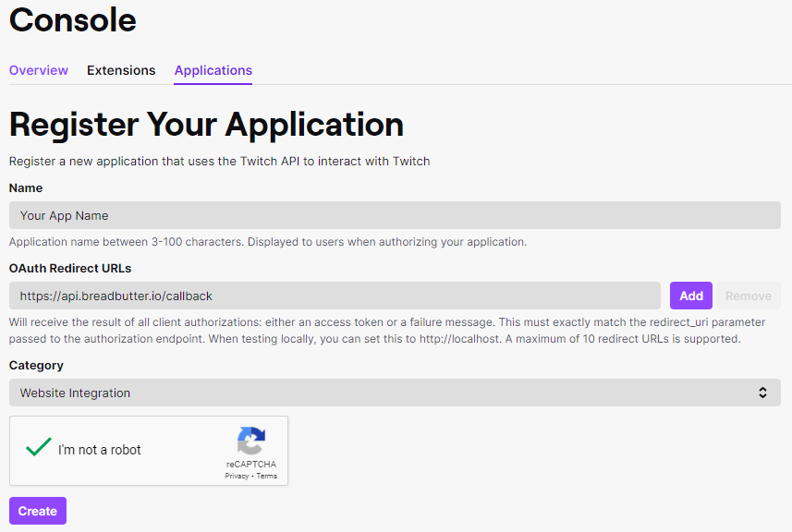
Task: Open the Overview tab
Action: click(x=39, y=70)
